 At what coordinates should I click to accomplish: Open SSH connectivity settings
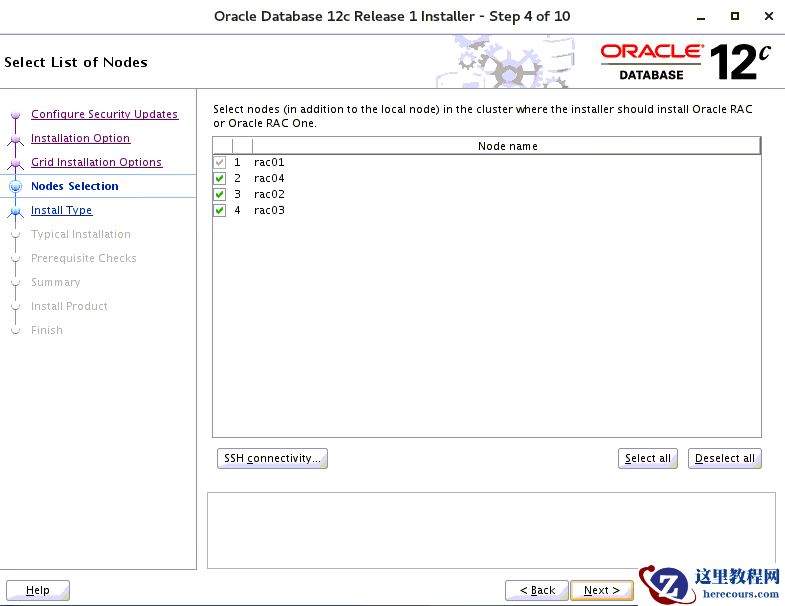point(272,458)
